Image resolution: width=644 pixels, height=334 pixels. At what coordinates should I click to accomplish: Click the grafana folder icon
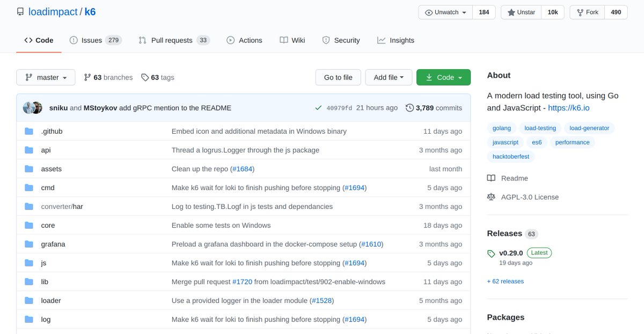(29, 244)
